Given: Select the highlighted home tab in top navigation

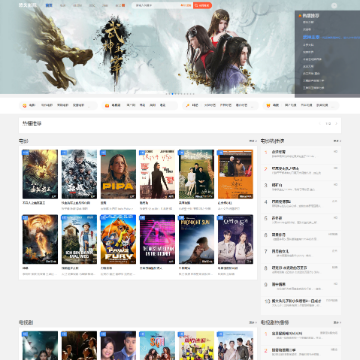Looking at the screenshot, I should click(49, 5).
